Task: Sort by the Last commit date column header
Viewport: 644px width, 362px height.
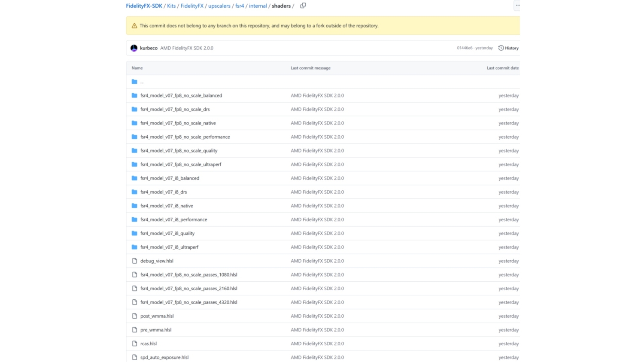Action: (502, 68)
